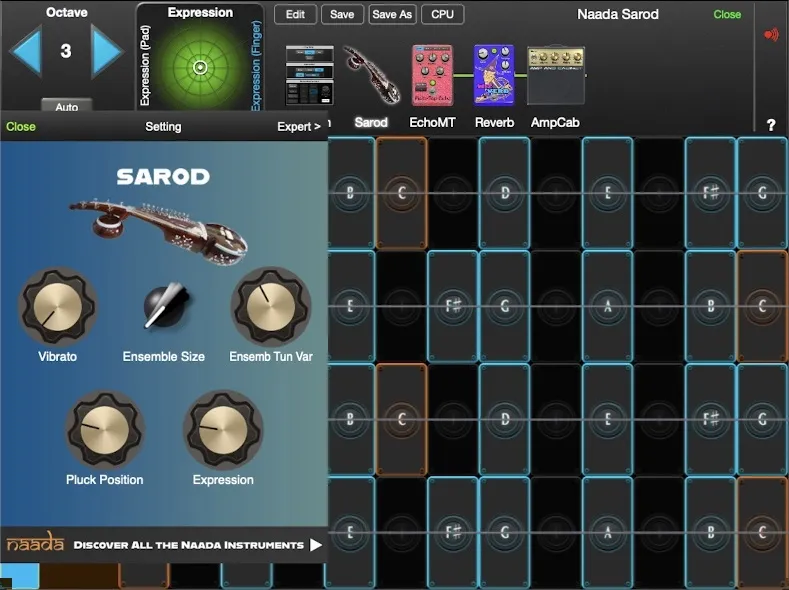This screenshot has height=590, width=789.
Task: Open help with the question mark
Action: 771,125
